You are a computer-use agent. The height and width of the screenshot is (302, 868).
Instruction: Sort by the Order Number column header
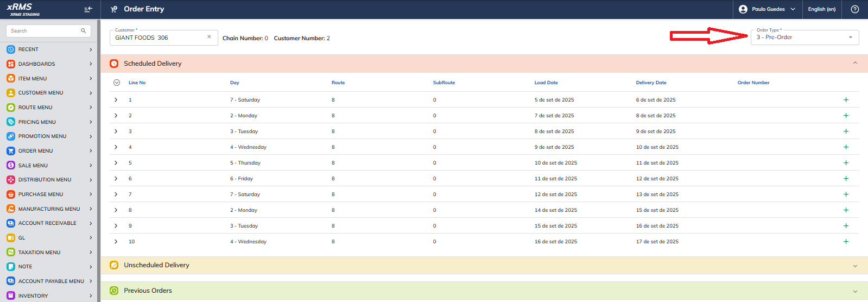pyautogui.click(x=753, y=83)
